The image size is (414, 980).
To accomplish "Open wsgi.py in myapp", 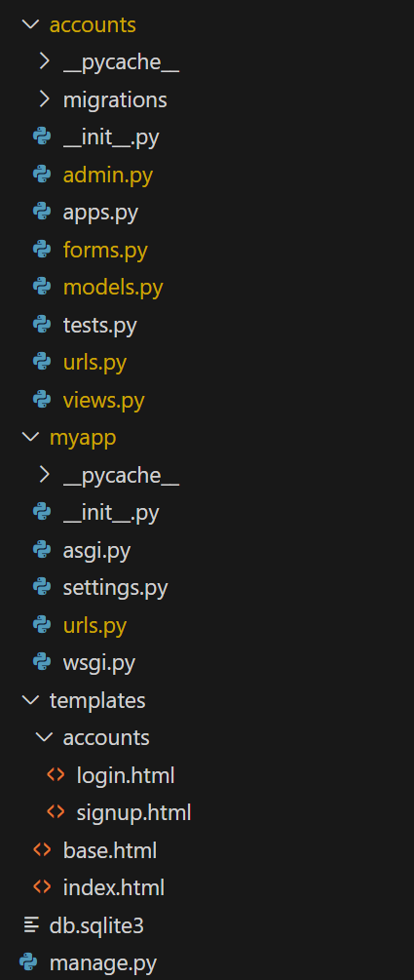I will (99, 663).
